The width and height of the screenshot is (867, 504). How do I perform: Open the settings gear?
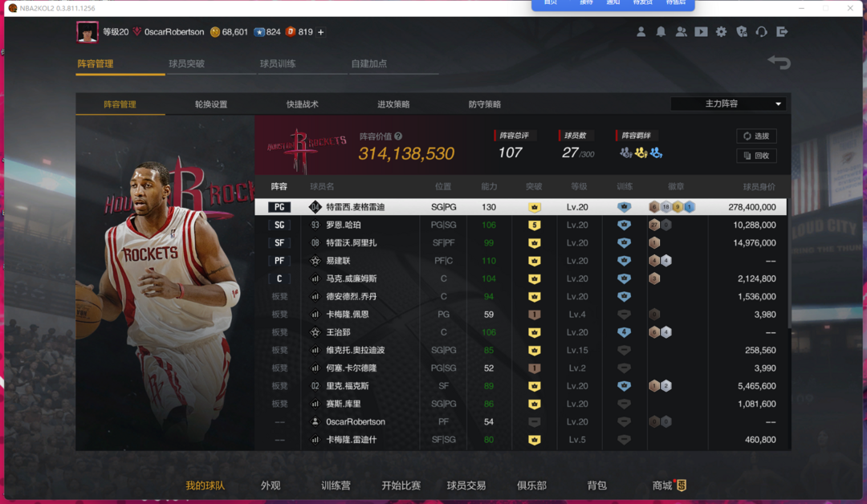click(x=722, y=32)
